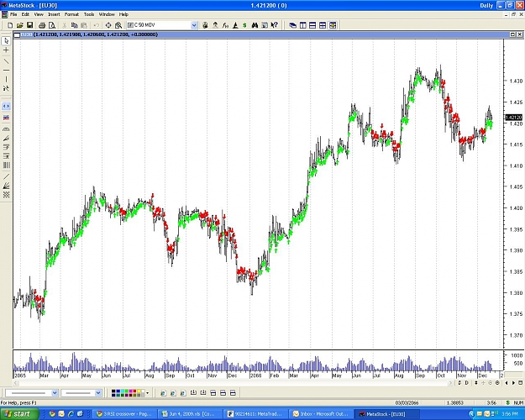Print the chart with printer icon
525x420 pixels.
point(42,25)
